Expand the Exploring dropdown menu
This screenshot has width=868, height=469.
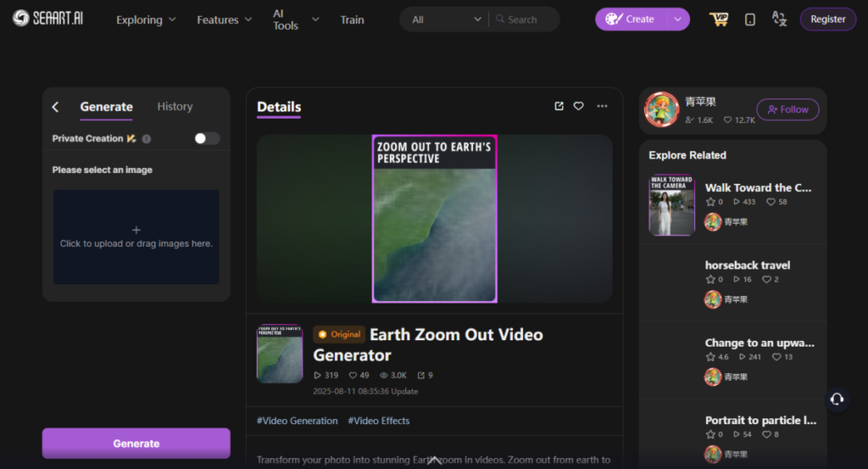coord(146,20)
